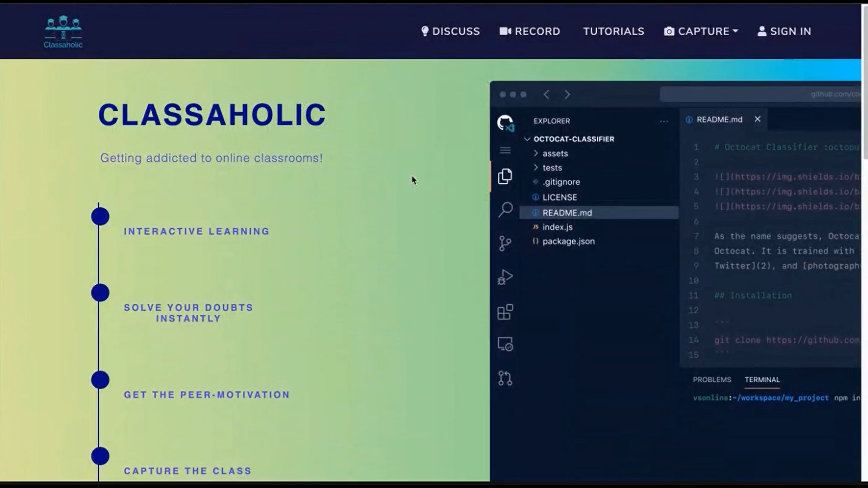Select the TERMINAL tab
This screenshot has width=868, height=488.
coord(762,380)
